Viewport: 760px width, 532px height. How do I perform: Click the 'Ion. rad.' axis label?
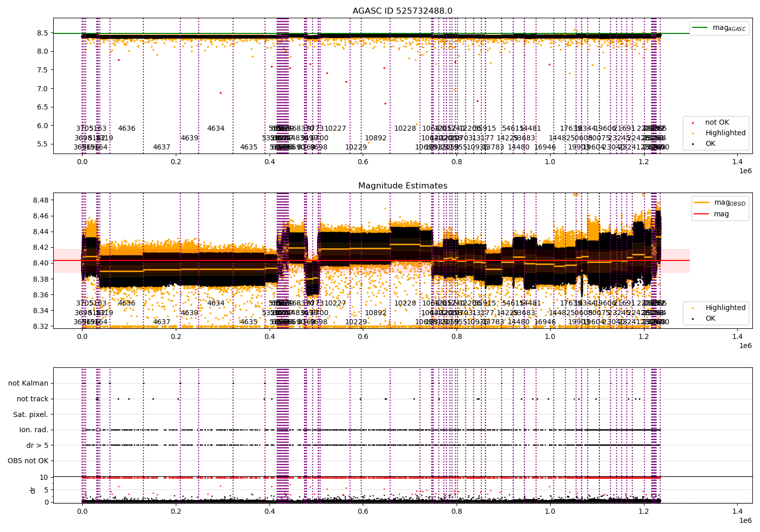point(34,430)
